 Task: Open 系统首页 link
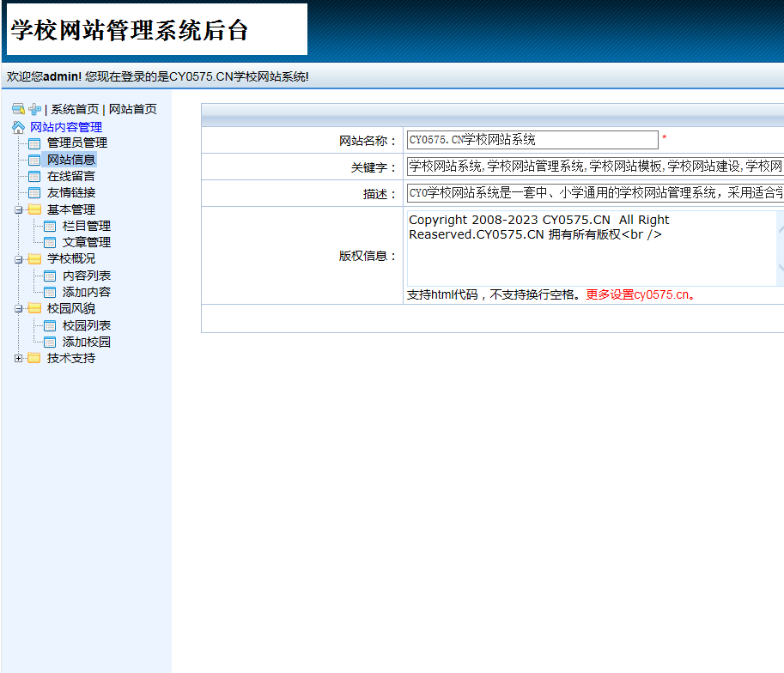(x=75, y=110)
